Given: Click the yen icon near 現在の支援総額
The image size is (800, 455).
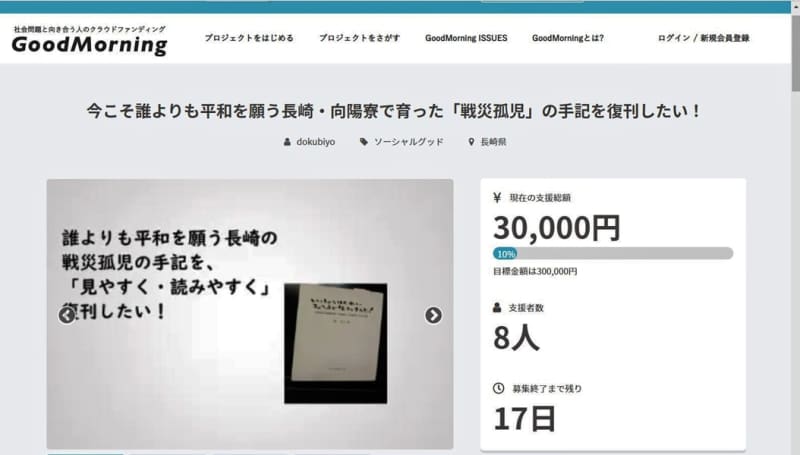Looking at the screenshot, I should pyautogui.click(x=497, y=197).
